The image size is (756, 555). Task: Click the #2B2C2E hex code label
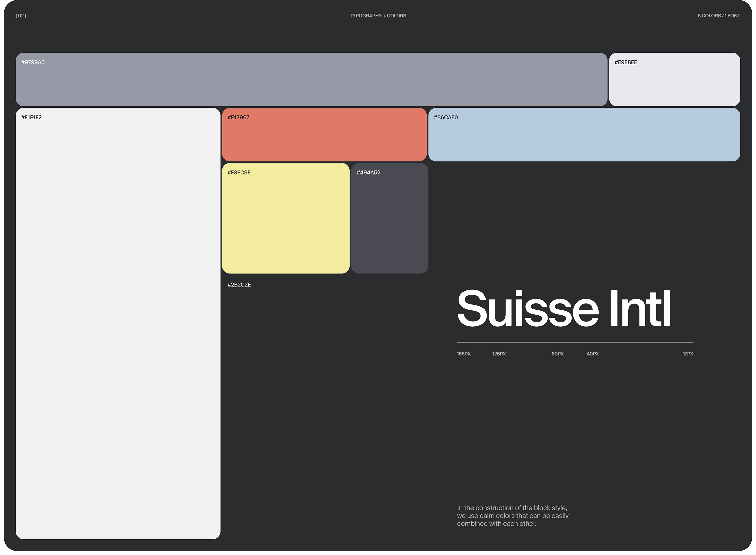239,285
